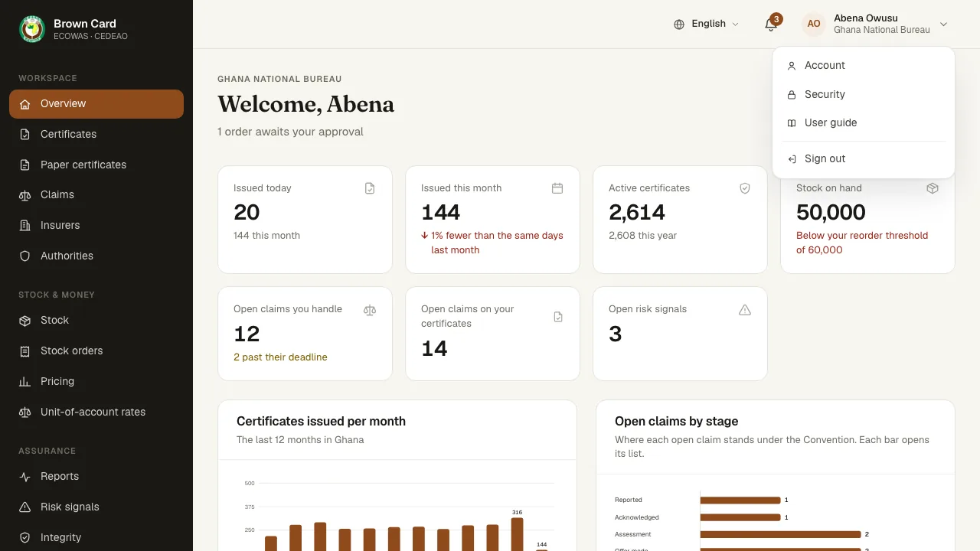Click '1 order awaits your approval' text
Viewport: 980px width, 551px height.
click(290, 132)
